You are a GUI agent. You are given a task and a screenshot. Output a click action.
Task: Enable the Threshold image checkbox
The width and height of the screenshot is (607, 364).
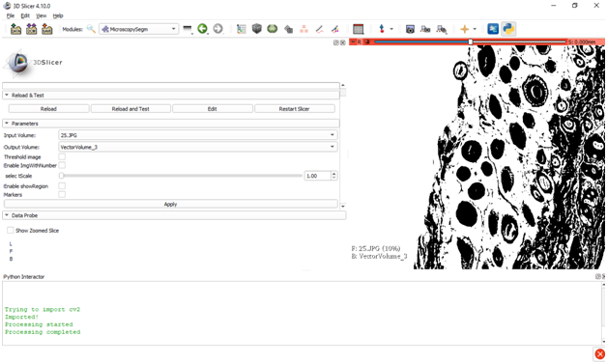click(62, 156)
